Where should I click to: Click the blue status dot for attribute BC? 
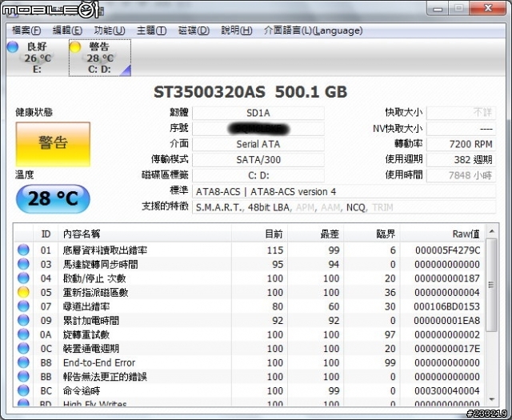[x=23, y=390]
